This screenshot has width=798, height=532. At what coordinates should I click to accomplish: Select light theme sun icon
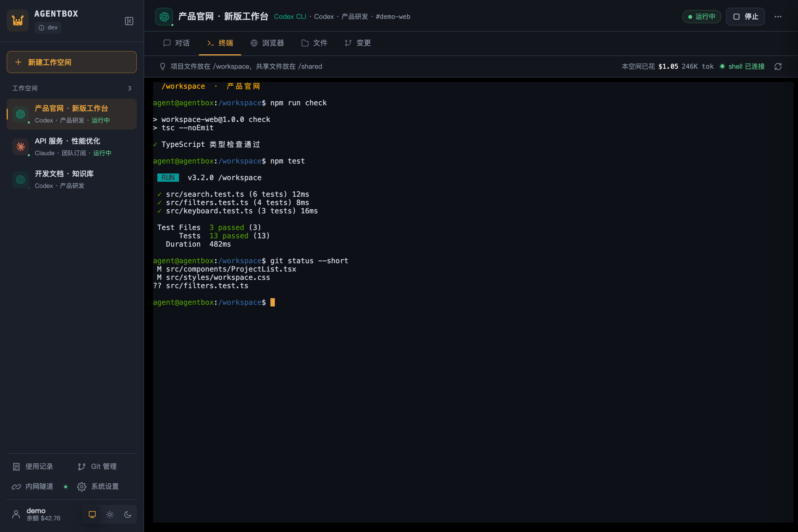110,514
